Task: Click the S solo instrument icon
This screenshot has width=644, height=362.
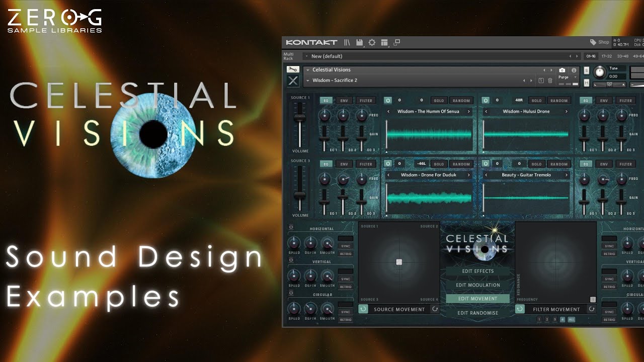Action: (x=586, y=70)
